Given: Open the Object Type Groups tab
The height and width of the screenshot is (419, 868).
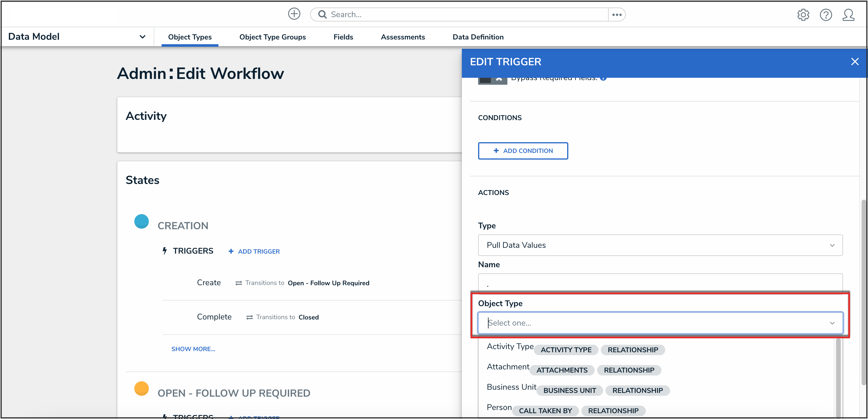Looking at the screenshot, I should 272,37.
